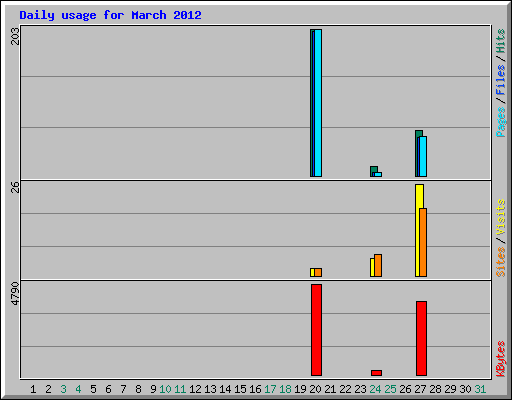512x400 pixels.
Task: Click green day 11 on the x-axis
Action: pos(180,389)
